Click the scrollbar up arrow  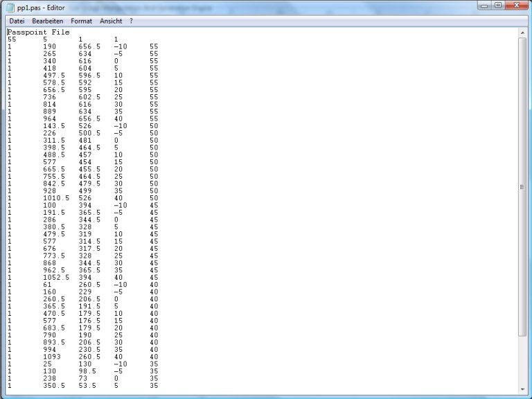coord(522,32)
